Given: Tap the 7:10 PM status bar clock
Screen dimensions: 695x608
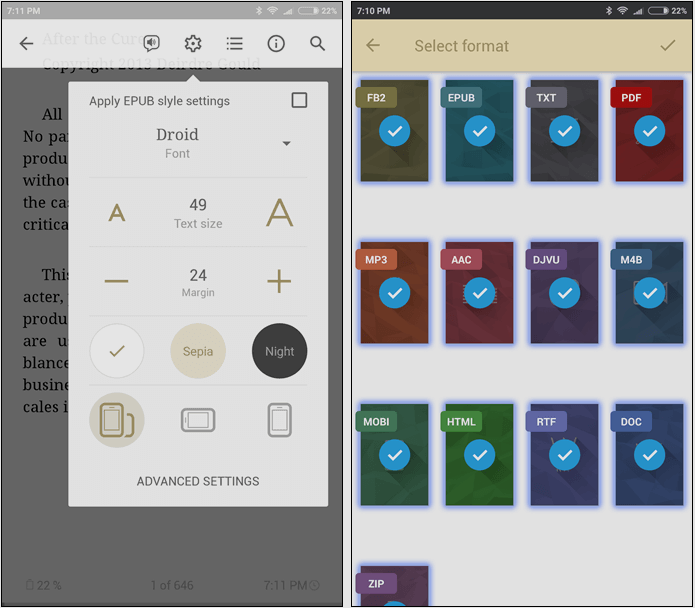Looking at the screenshot, I should point(373,11).
